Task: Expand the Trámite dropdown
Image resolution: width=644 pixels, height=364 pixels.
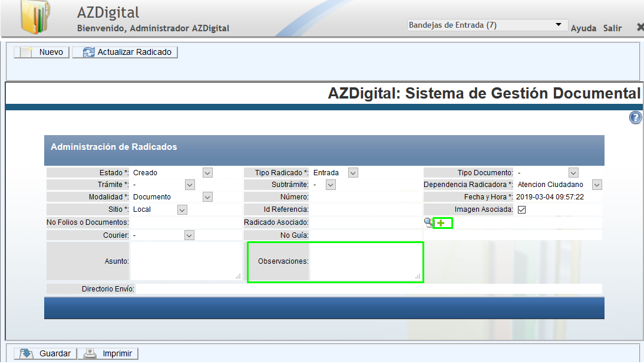Action: point(190,185)
